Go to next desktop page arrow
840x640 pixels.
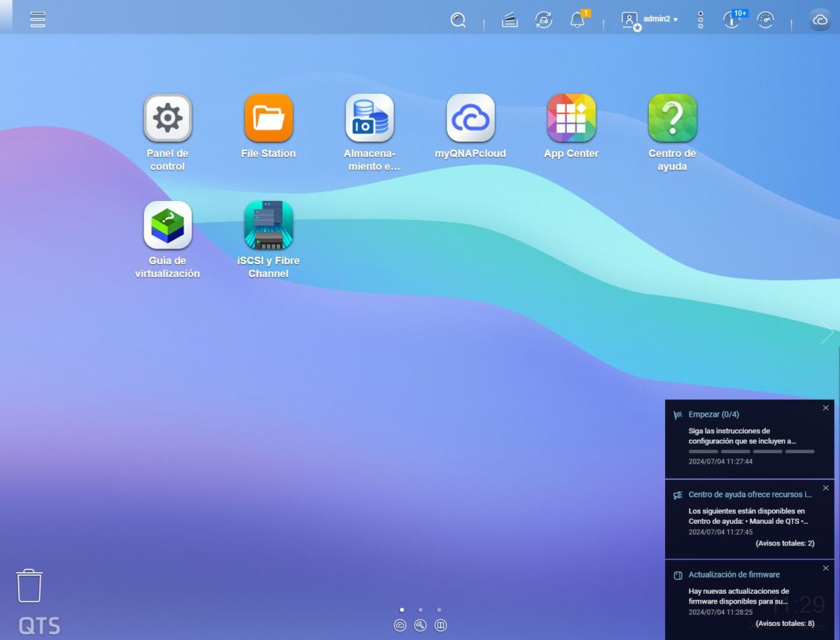point(827,332)
